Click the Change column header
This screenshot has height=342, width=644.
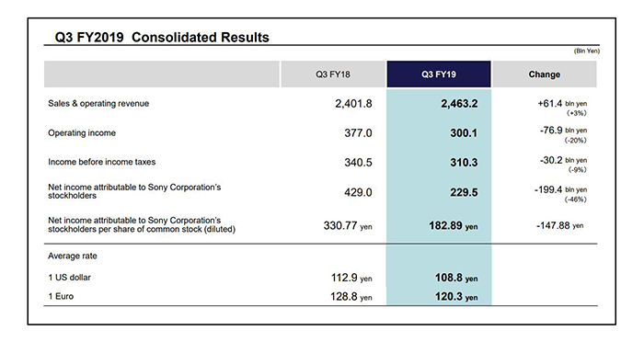click(x=545, y=74)
